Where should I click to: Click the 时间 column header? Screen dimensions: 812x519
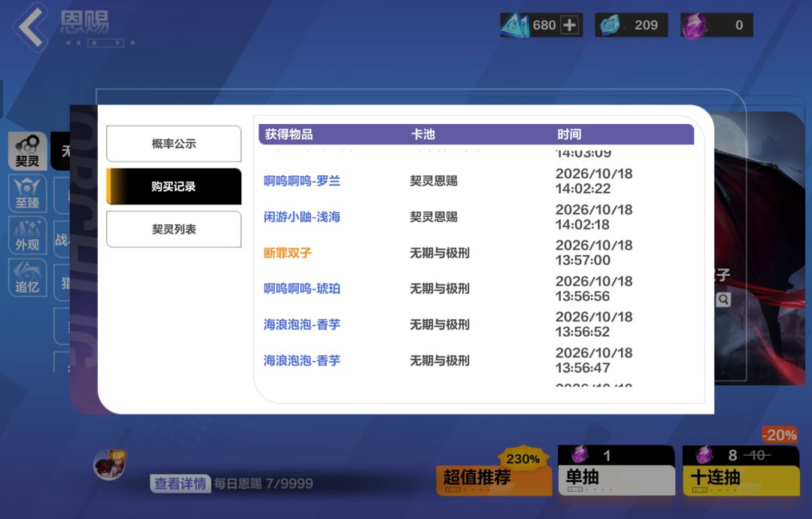(x=569, y=135)
